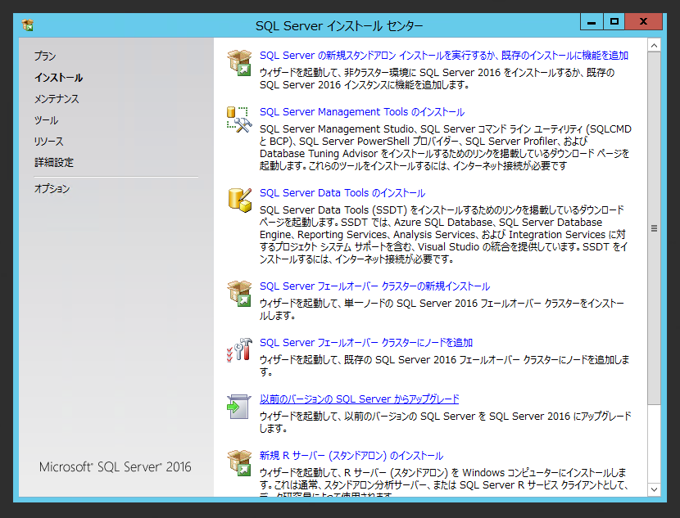Close the SQL Server install center window
Viewport: 680px width, 518px height.
point(644,22)
